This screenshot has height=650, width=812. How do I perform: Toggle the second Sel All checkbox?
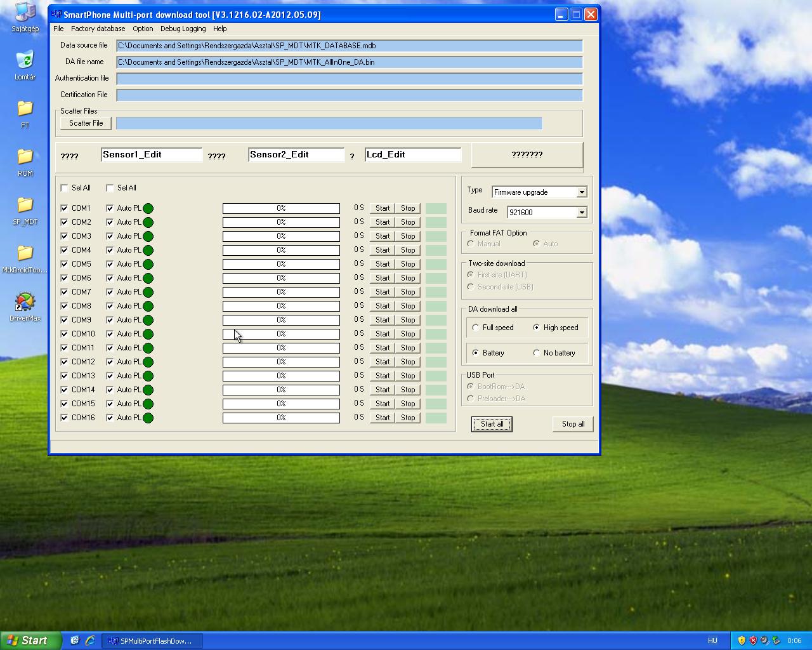110,188
